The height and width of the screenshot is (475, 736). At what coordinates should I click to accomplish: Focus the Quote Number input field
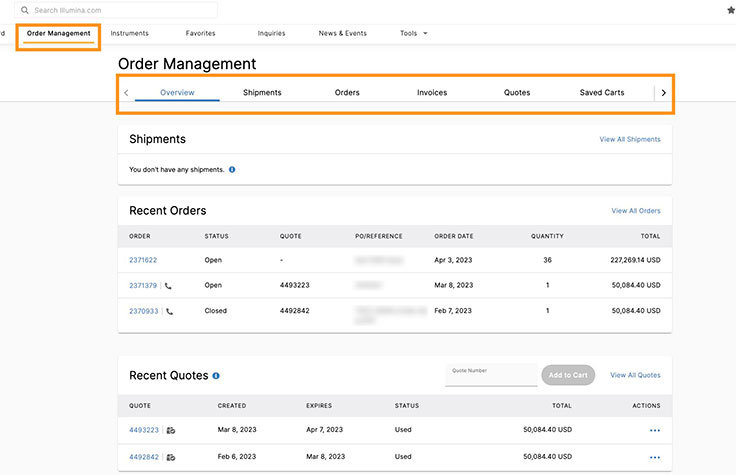pos(491,377)
